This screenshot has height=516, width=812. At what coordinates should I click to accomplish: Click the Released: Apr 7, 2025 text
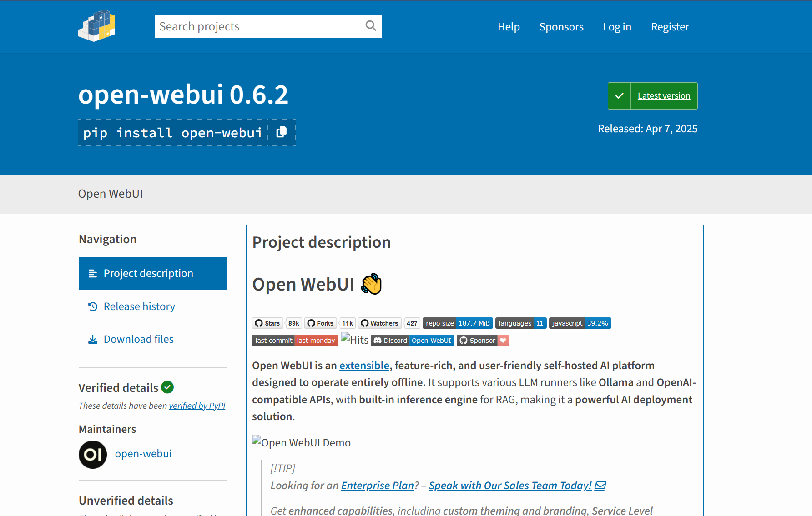[648, 129]
